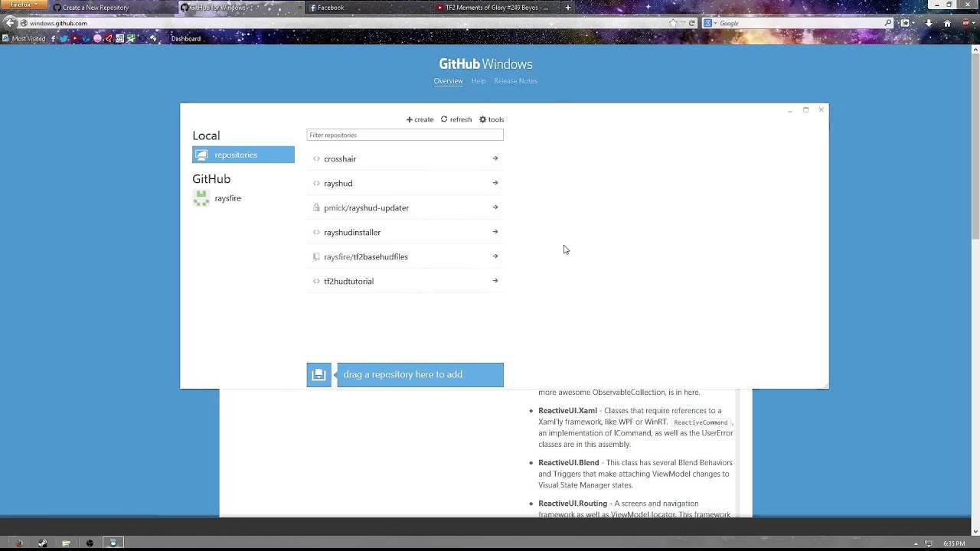Open Steam from the taskbar

tap(43, 543)
